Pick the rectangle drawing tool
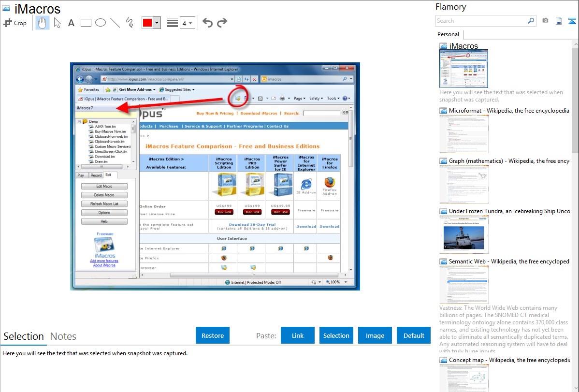 pos(86,23)
